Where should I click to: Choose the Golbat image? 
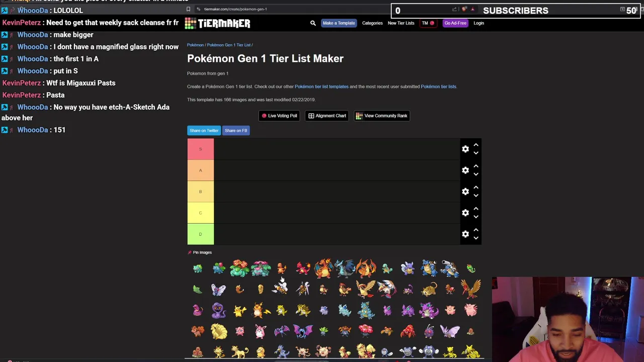[x=303, y=331]
